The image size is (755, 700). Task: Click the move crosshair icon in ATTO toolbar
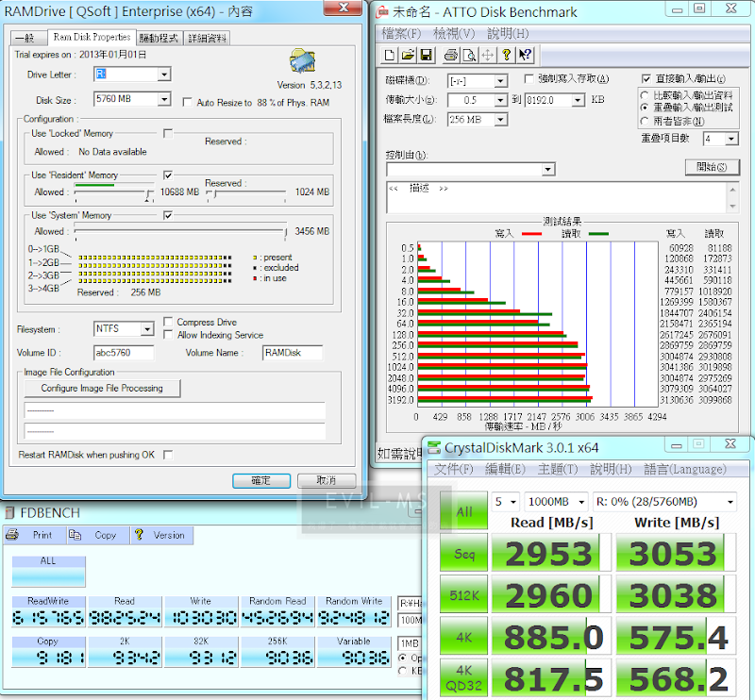(487, 56)
